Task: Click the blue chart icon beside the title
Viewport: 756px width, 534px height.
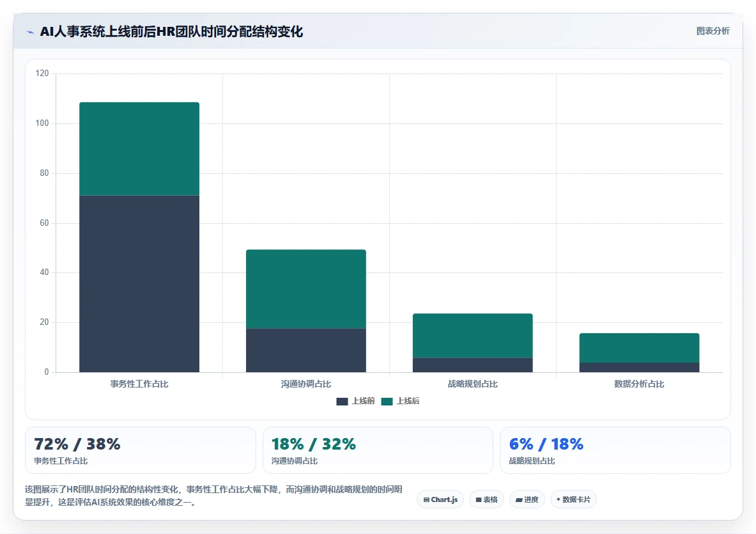Action: coord(31,33)
